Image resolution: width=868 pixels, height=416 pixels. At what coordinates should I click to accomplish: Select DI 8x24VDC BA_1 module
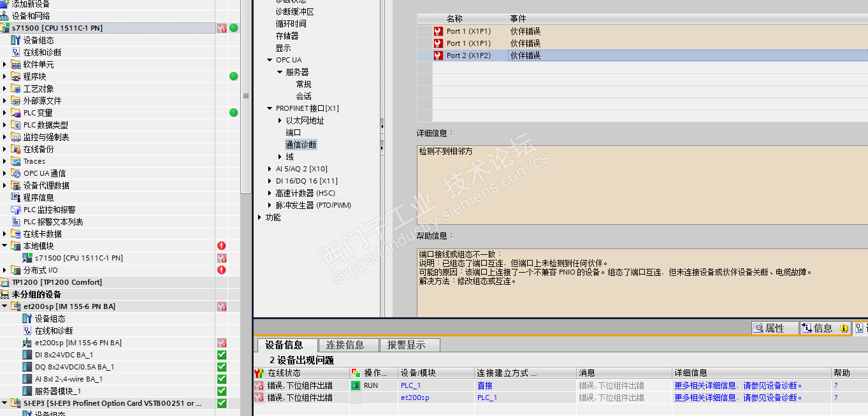tap(64, 355)
